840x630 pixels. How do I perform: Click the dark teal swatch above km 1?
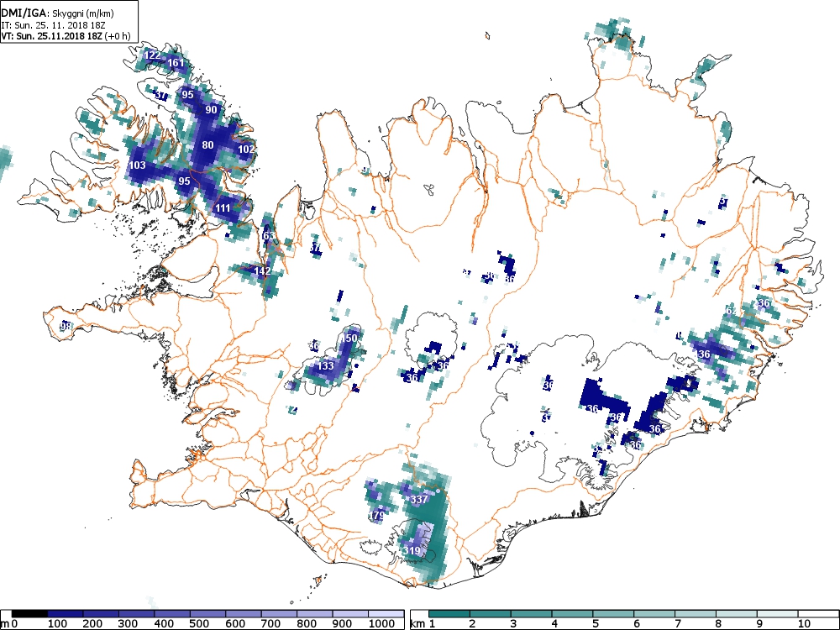449,614
